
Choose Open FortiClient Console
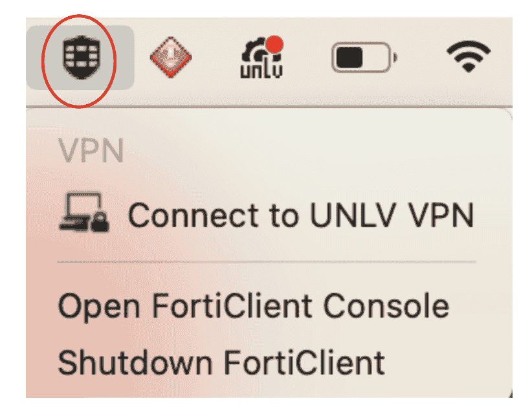(253, 305)
